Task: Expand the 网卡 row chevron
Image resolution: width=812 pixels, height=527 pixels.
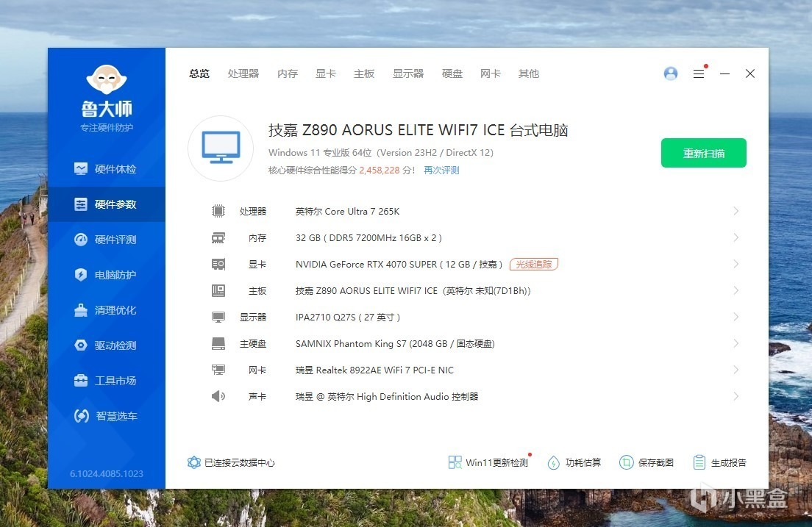Action: tap(736, 370)
